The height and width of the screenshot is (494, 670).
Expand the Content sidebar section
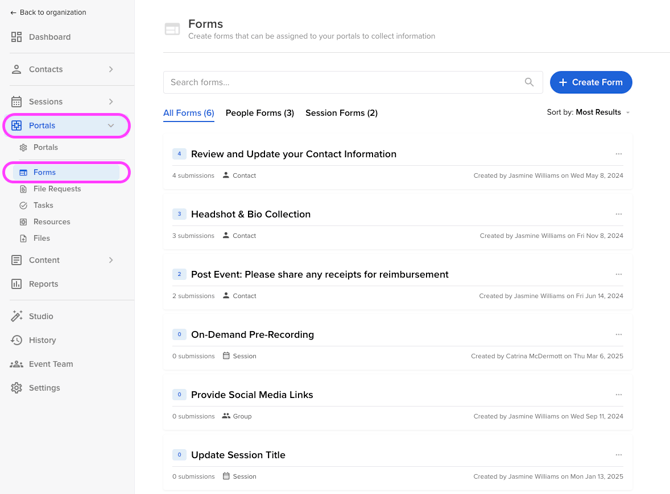tap(111, 260)
